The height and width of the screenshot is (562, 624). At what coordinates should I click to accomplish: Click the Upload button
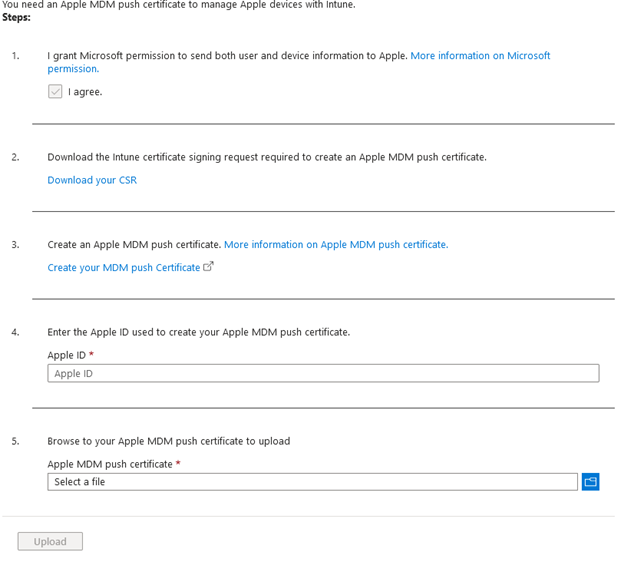click(50, 541)
